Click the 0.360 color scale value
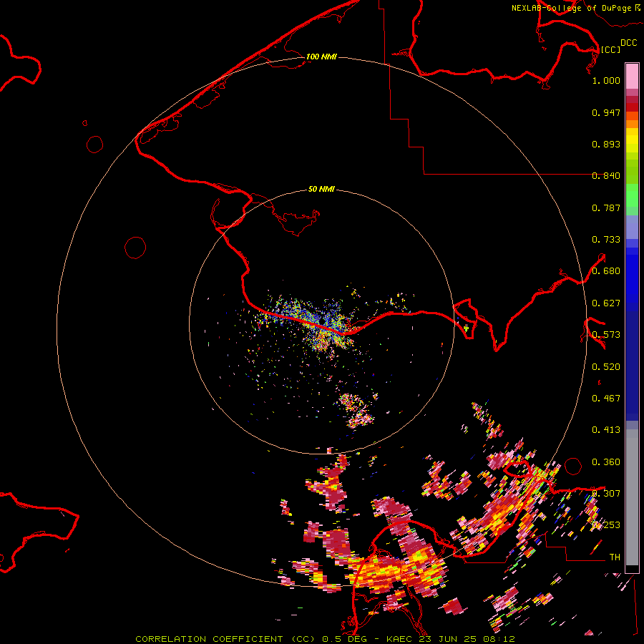This screenshot has height=644, width=644. (606, 462)
